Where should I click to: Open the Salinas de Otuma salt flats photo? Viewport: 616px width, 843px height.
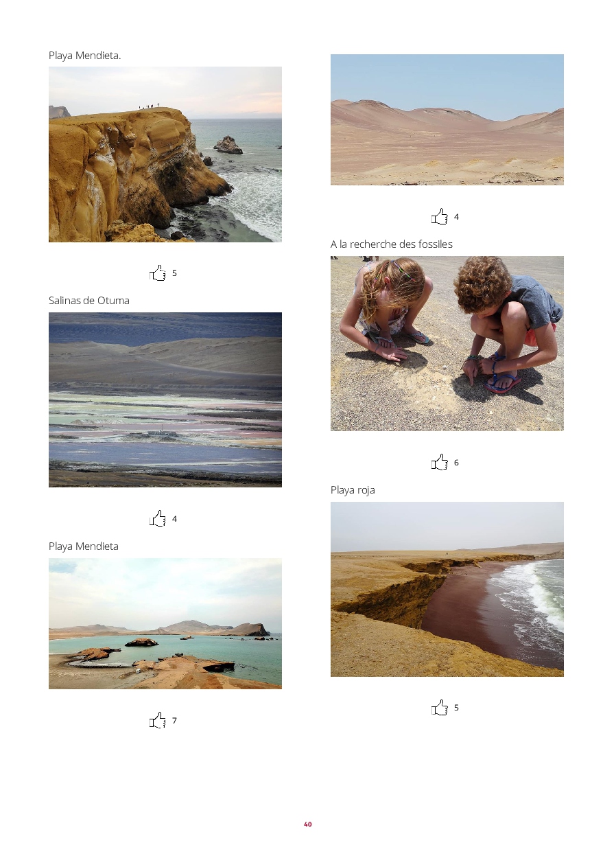165,400
